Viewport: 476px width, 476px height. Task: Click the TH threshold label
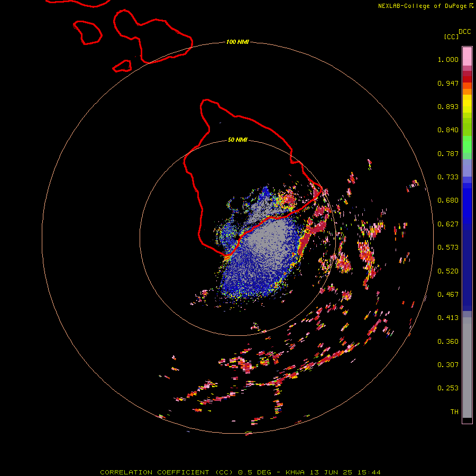point(454,412)
